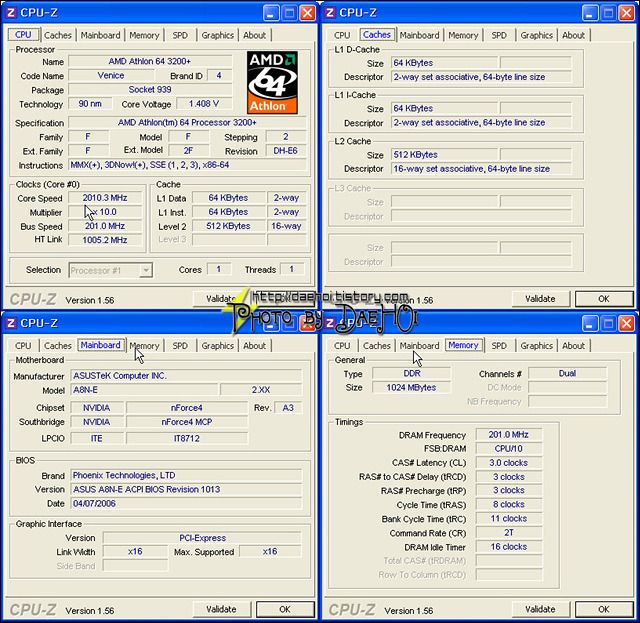Select CPU tab in Memory window
640x623 pixels.
pos(342,346)
